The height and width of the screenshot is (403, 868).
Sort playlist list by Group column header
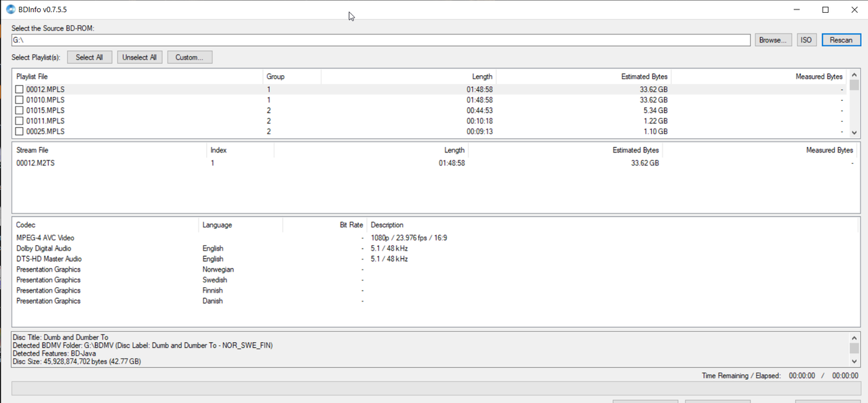click(292, 77)
